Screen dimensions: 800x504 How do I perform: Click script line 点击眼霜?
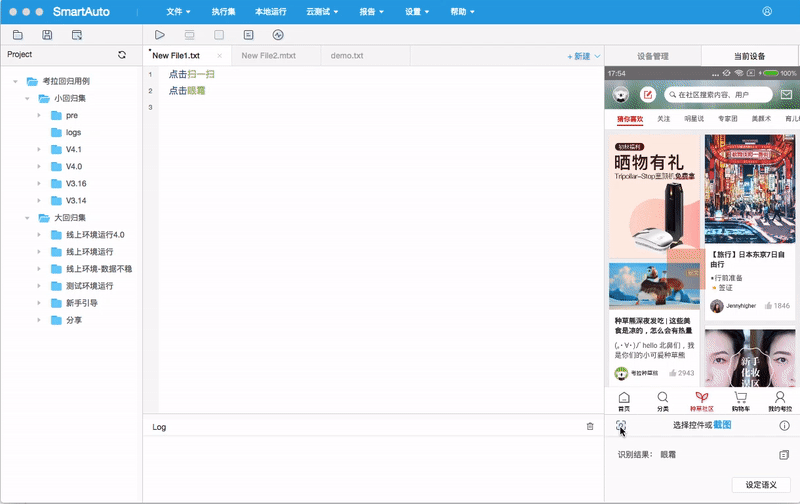click(x=187, y=90)
